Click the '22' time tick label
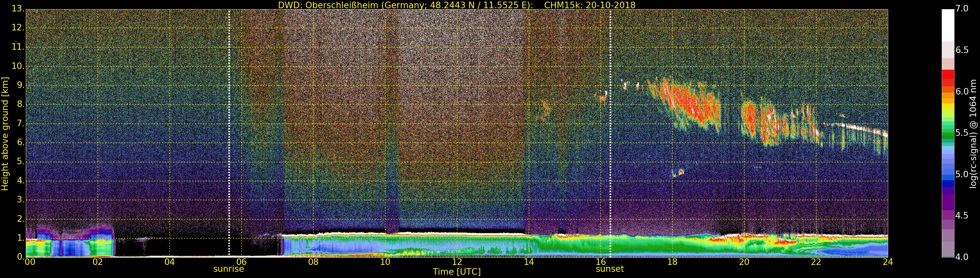The height and width of the screenshot is (278, 980). [816, 262]
